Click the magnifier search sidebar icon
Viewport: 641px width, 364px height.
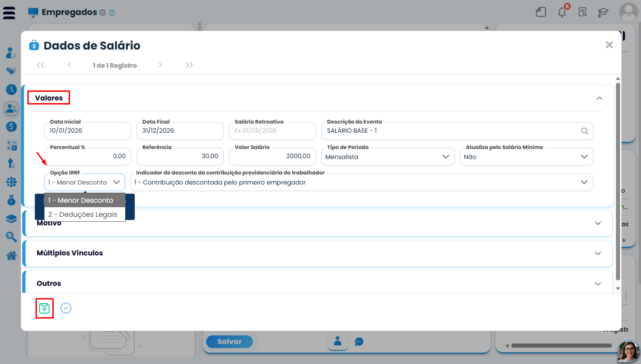(11, 236)
